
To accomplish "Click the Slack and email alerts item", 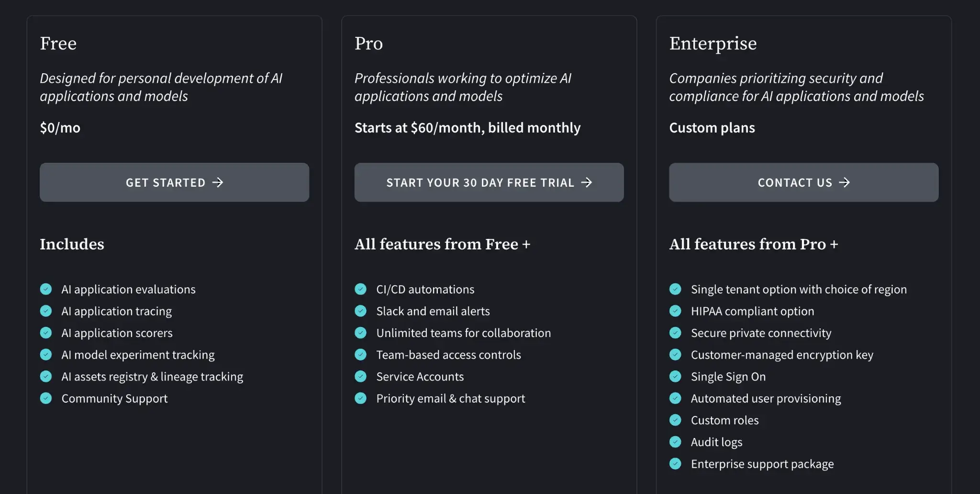I will [x=433, y=311].
